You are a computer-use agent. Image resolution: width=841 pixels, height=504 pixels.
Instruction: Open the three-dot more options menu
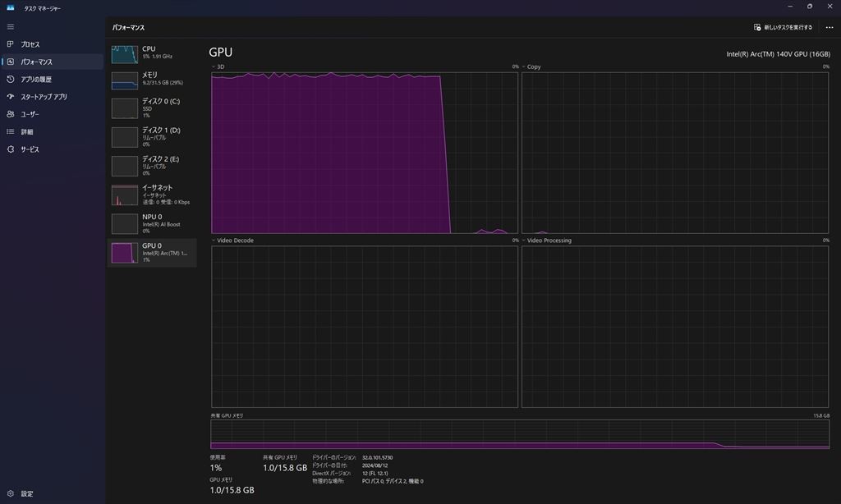[x=829, y=27]
